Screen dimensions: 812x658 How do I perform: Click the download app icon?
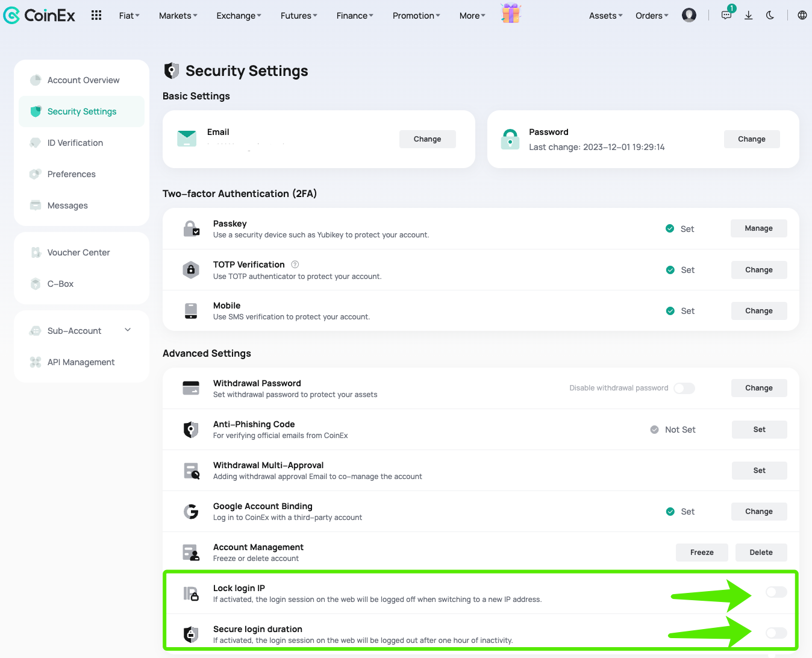749,15
